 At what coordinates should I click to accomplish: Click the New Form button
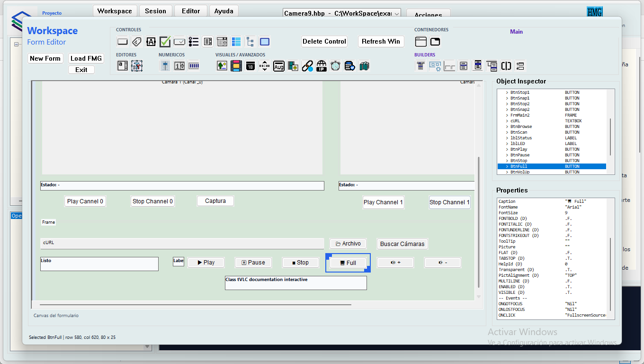click(x=45, y=58)
